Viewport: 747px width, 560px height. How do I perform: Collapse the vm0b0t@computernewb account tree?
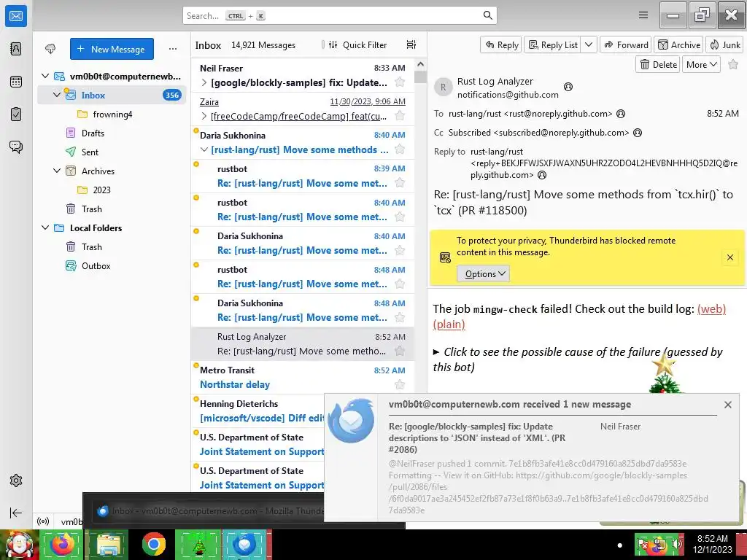point(45,76)
